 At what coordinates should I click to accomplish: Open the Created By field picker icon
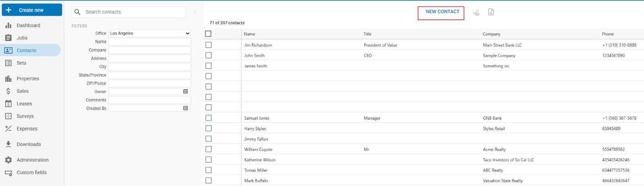pyautogui.click(x=186, y=108)
